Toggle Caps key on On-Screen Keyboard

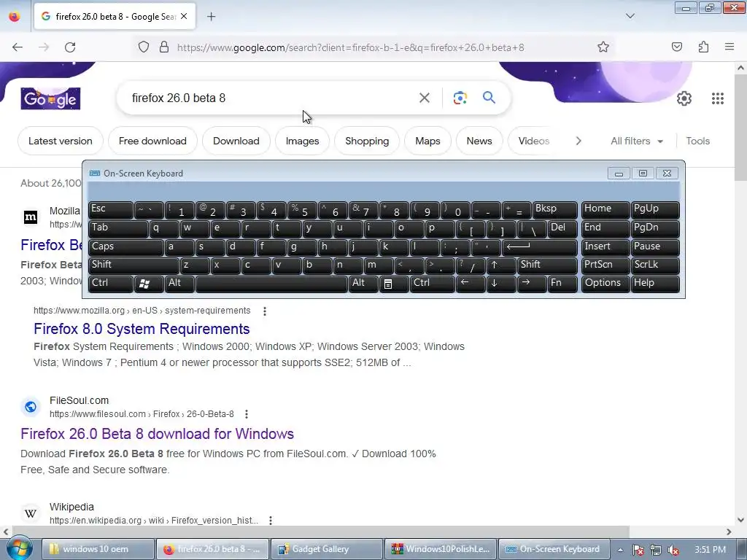pos(125,247)
